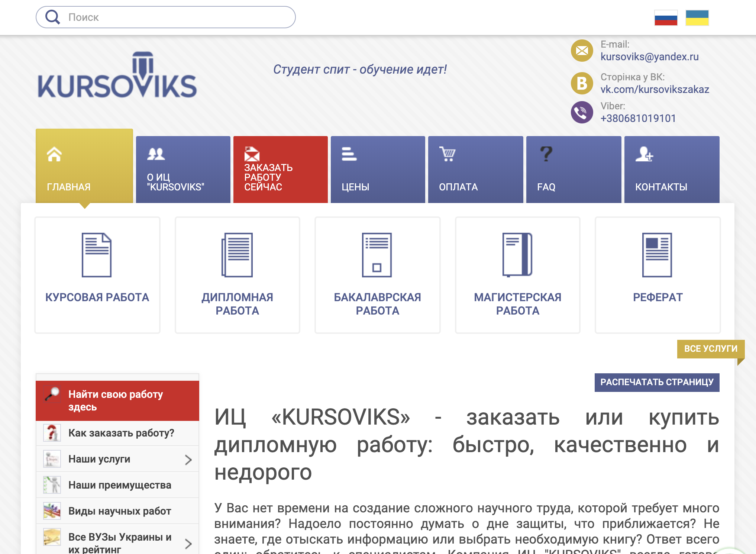This screenshot has height=554, width=756.
Task: Click the Дипломная работа pages icon
Action: point(237,255)
